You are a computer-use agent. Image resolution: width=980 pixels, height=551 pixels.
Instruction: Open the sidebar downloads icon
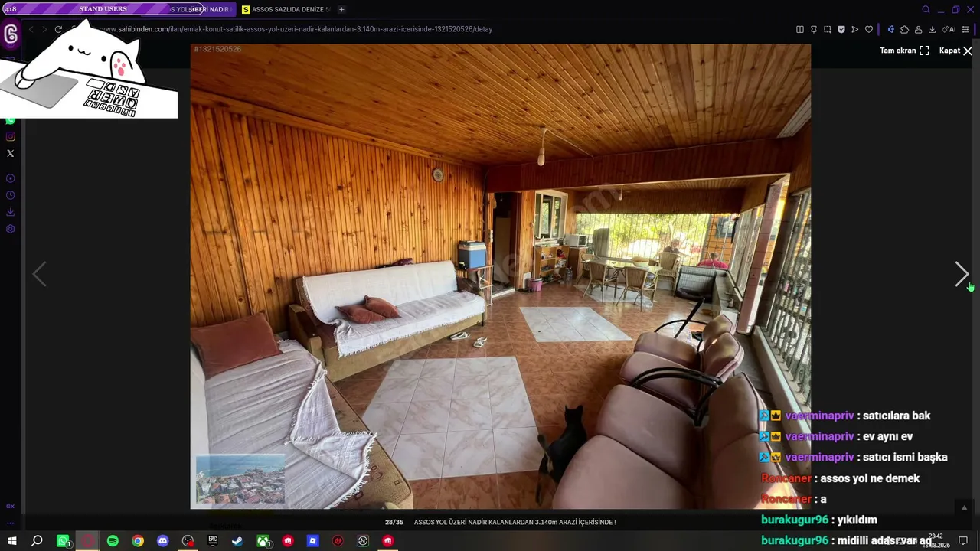click(10, 212)
